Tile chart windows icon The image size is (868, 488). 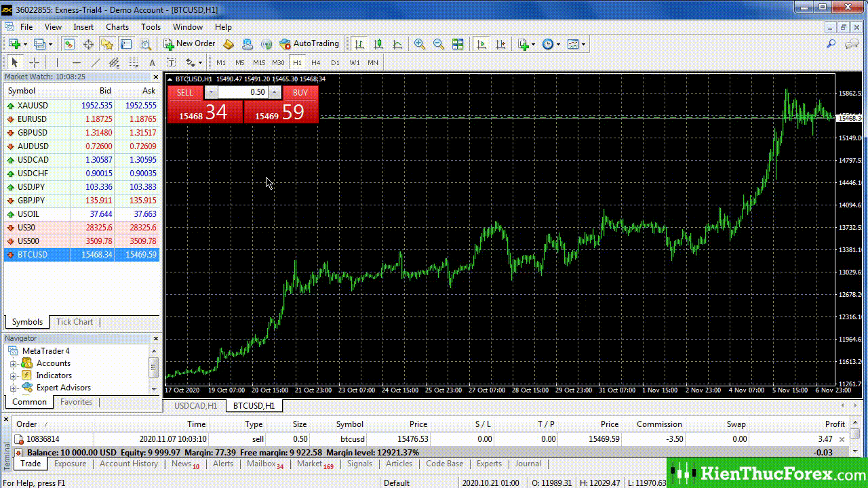point(458,44)
